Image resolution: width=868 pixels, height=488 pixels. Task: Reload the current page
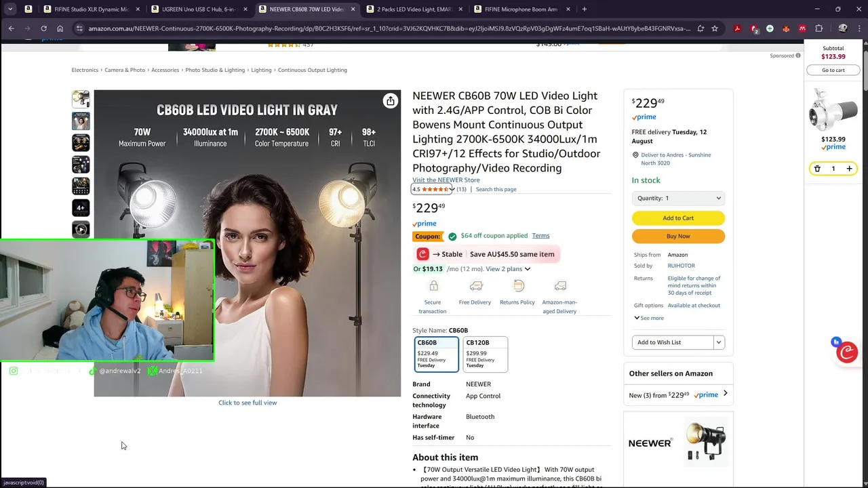(43, 28)
